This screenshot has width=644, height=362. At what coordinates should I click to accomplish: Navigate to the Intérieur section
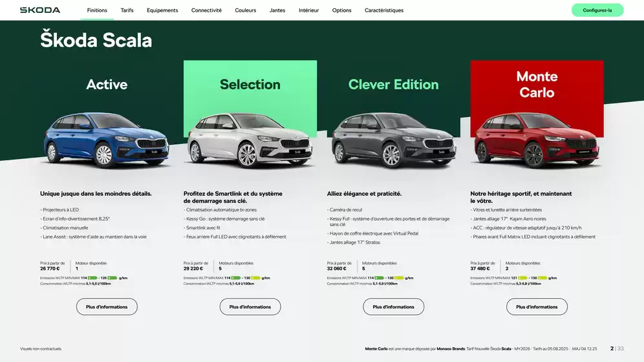[309, 10]
